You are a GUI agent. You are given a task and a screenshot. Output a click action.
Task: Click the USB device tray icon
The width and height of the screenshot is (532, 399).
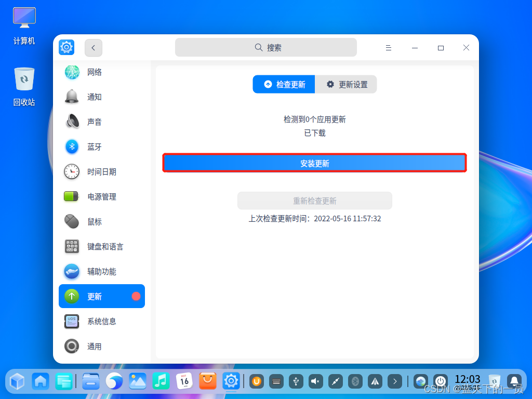coord(296,382)
